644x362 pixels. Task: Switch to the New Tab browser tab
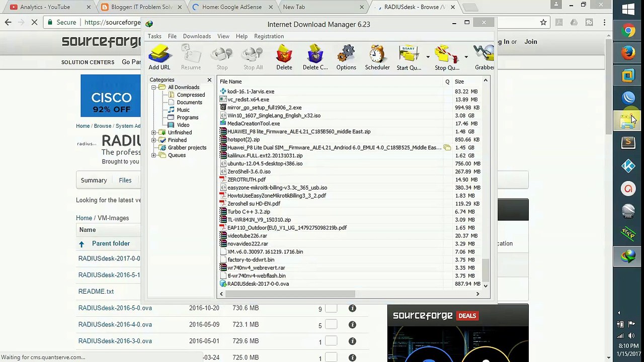(x=322, y=7)
